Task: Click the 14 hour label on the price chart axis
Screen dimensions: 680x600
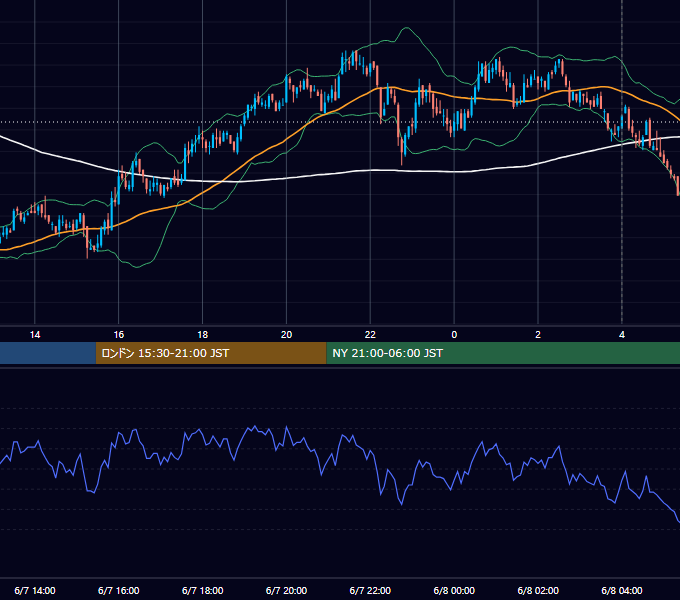Action: 35,335
